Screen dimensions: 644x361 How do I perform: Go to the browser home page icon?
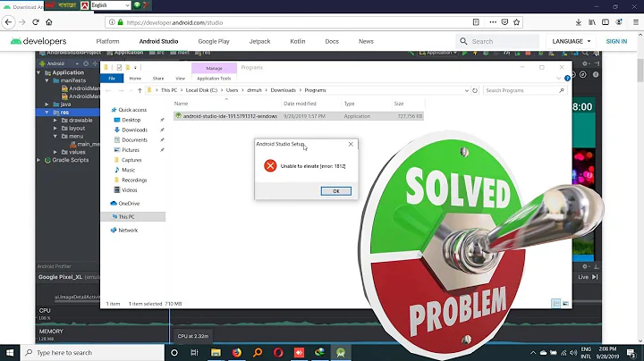(x=49, y=22)
